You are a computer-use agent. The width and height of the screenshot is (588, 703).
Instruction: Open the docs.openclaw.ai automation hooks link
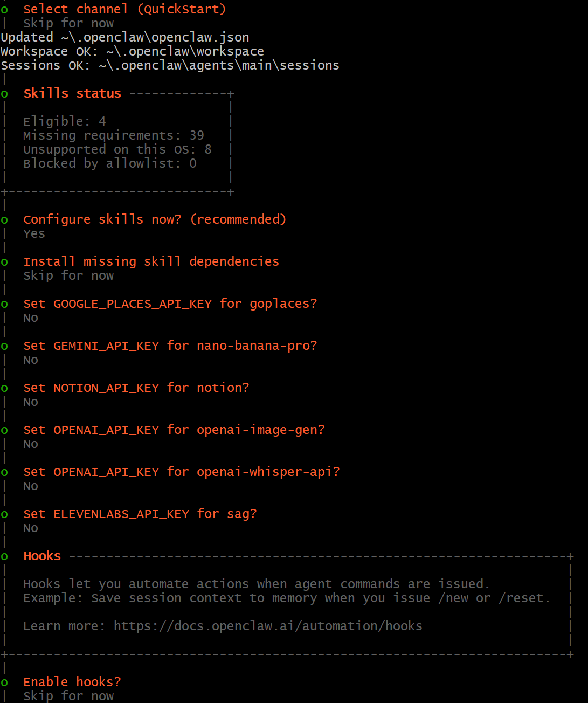tap(268, 626)
